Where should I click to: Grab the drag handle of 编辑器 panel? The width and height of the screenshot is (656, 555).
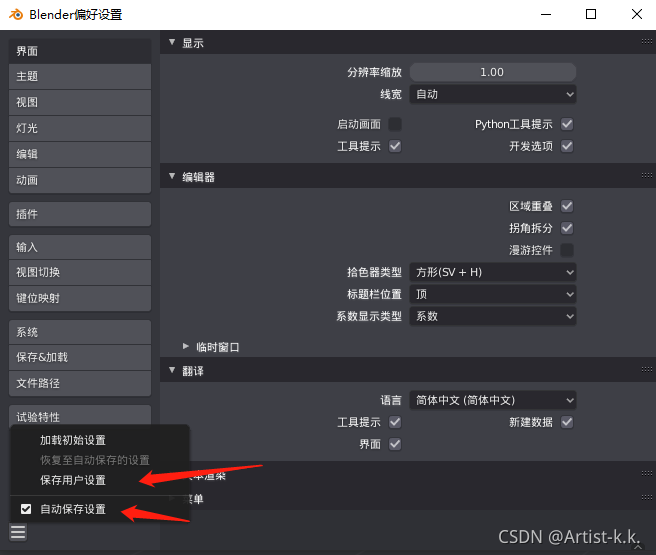point(646,175)
